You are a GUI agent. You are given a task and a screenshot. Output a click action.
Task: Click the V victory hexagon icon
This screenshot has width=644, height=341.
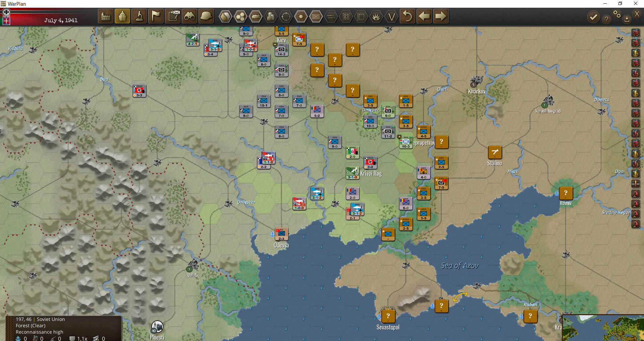pos(391,16)
